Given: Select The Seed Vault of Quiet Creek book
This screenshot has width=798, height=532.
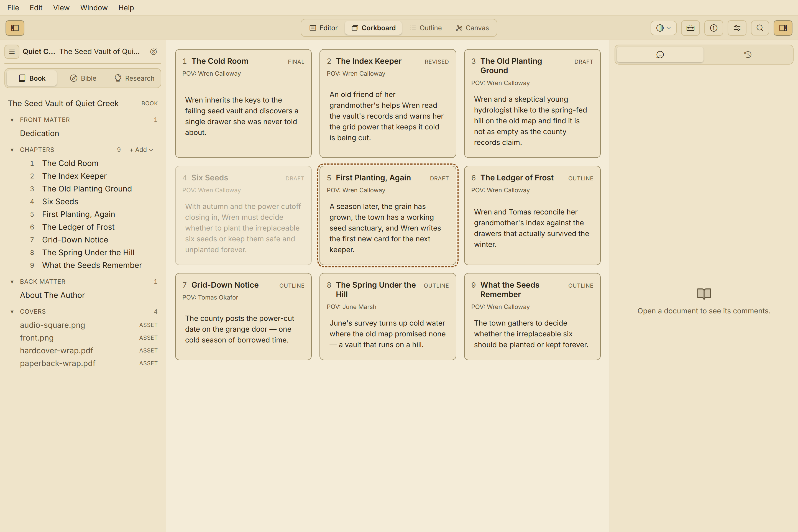Looking at the screenshot, I should 83,103.
